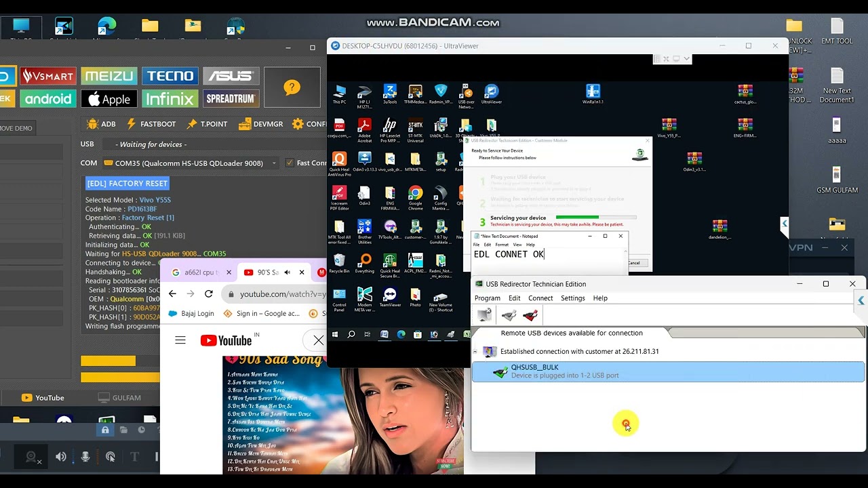Select the Vsmart brand logo
Viewport: 868px width, 488px height.
tap(47, 76)
